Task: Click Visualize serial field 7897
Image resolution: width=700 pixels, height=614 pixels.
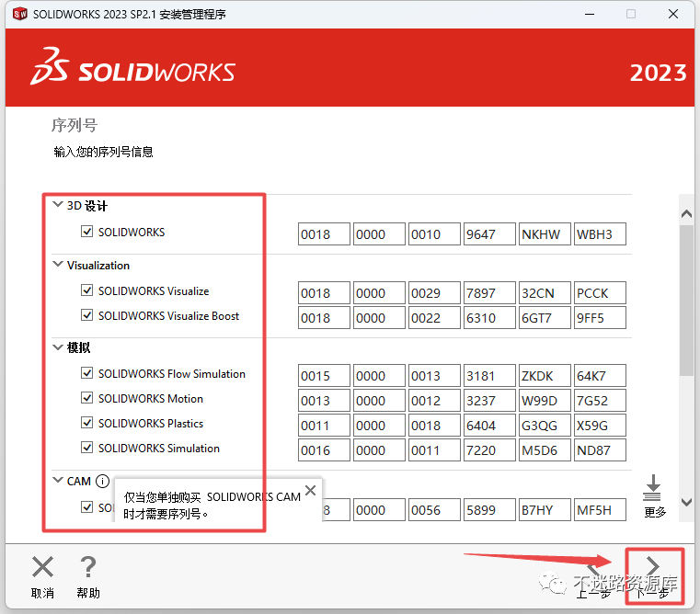Action: coord(489,293)
